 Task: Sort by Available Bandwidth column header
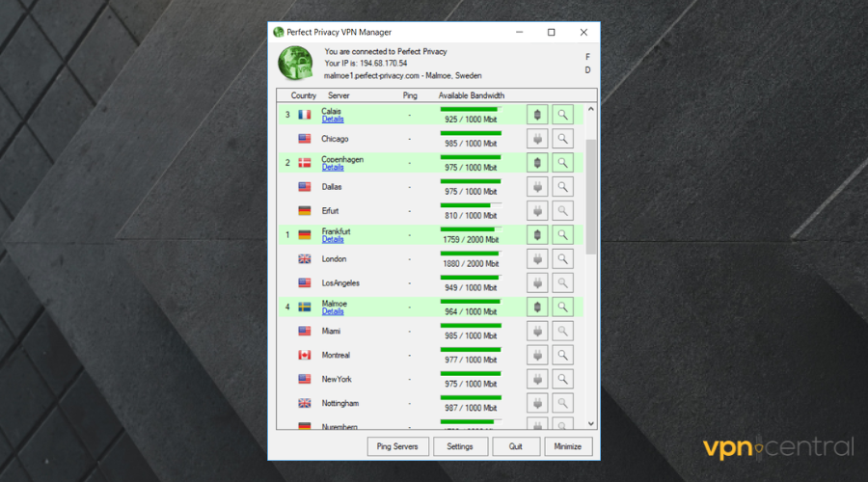pos(471,95)
